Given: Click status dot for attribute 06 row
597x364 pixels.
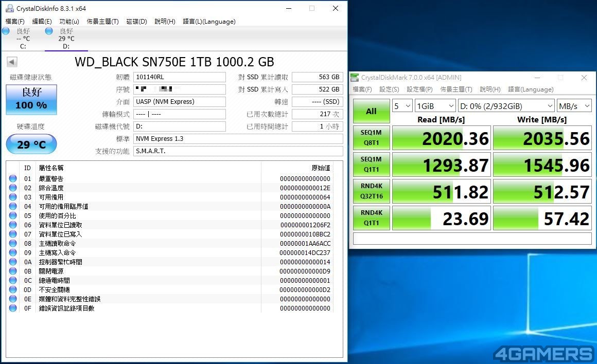Looking at the screenshot, I should 13,225.
